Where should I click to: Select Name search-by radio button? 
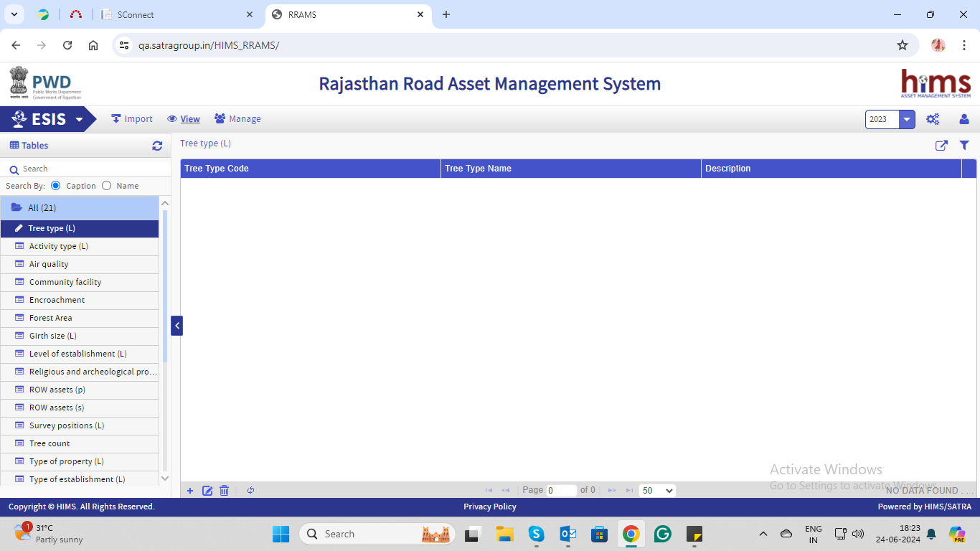click(x=107, y=186)
